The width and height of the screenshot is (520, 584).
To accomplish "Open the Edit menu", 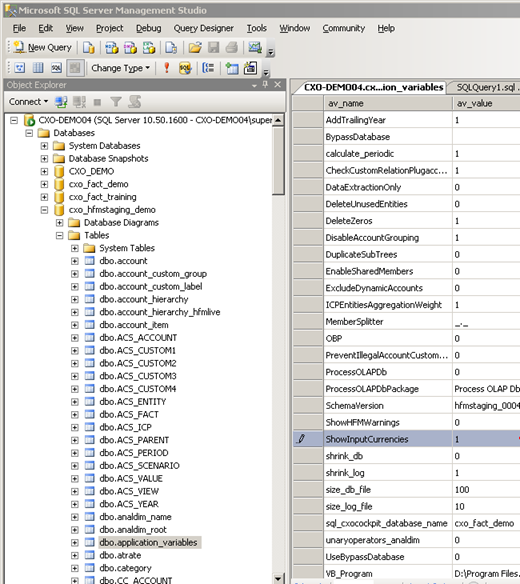I will coord(45,28).
